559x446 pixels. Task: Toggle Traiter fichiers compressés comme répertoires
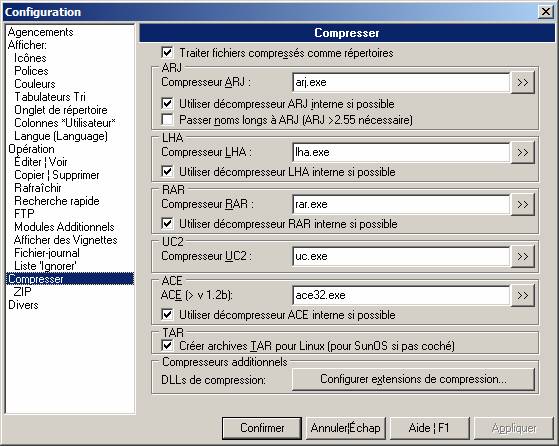point(167,53)
